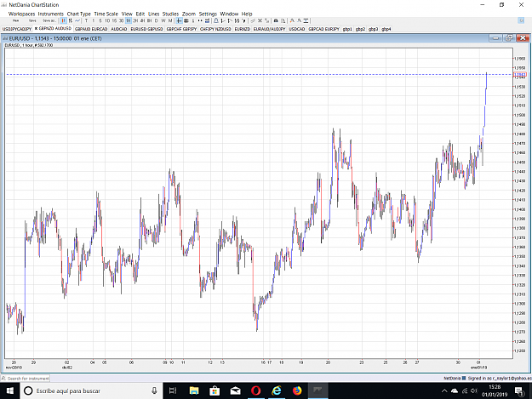Restore the EUR/USD chart inner window

click(509, 38)
